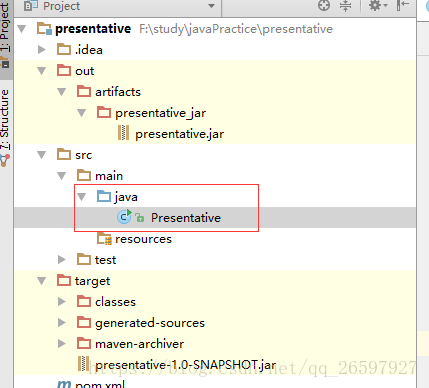Expand the classes folder arrow

click(x=62, y=302)
